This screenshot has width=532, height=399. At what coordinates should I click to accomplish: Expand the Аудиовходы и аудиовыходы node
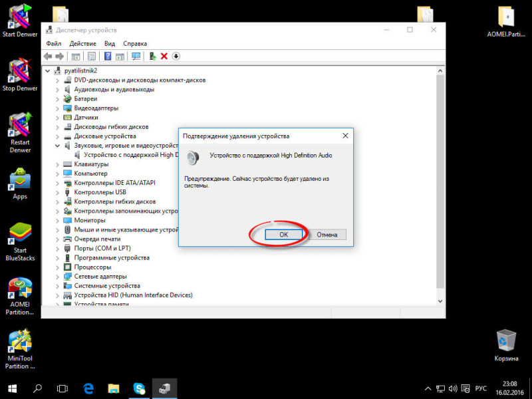tap(57, 90)
